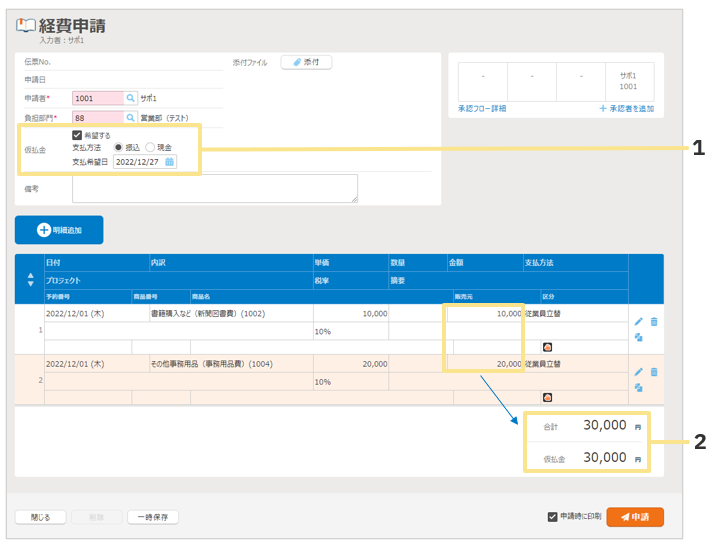Select the 振込 payment method radio

[x=118, y=147]
